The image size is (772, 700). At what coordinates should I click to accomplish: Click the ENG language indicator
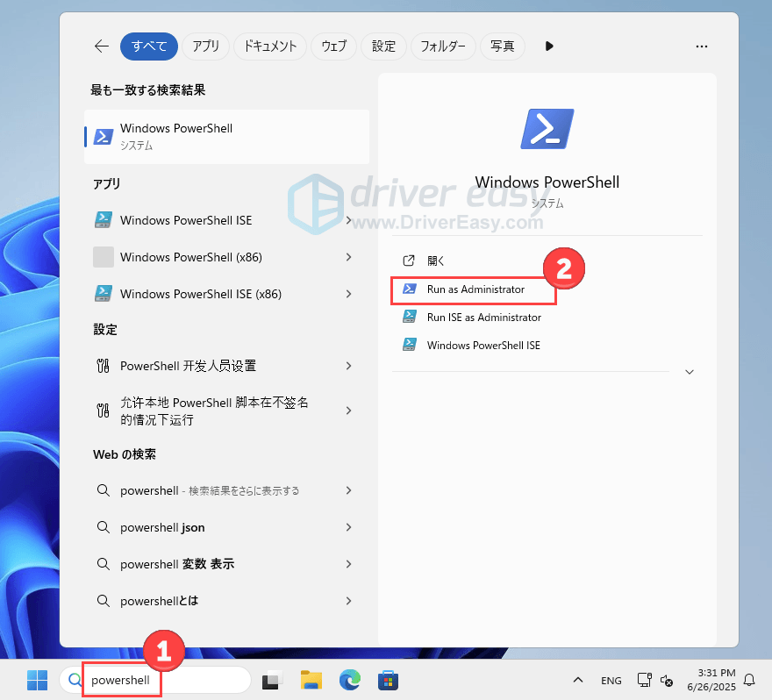pos(611,681)
